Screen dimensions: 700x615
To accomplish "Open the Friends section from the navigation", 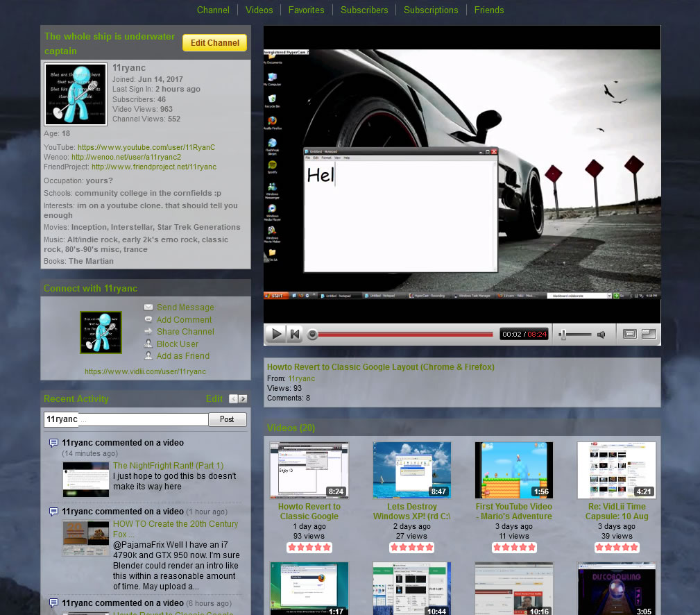I will pos(489,10).
